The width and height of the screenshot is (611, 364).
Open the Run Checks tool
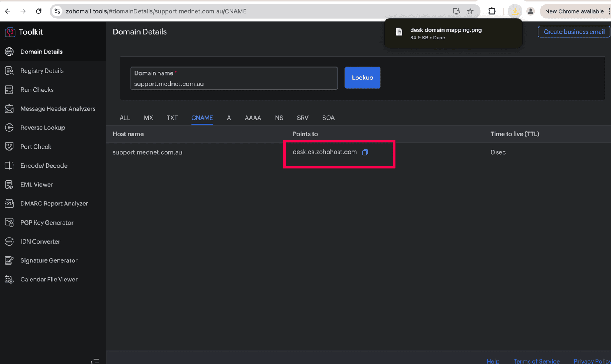pos(37,90)
